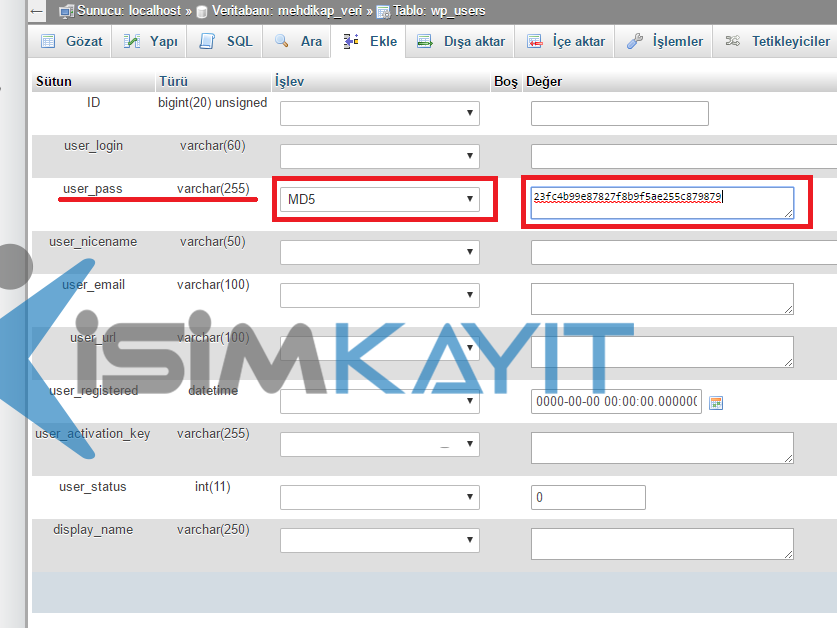This screenshot has width=837, height=628.
Task: Click the user_email value textarea
Action: [662, 299]
